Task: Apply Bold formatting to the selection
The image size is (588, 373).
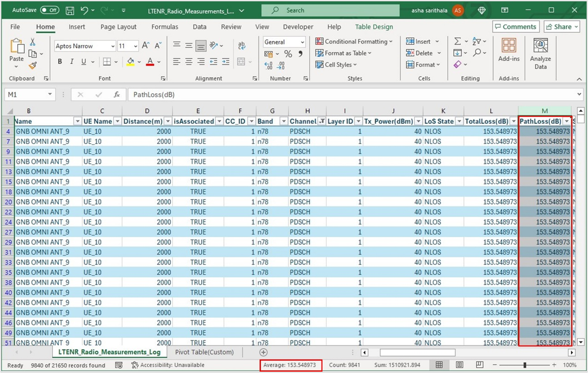Action: [x=60, y=61]
